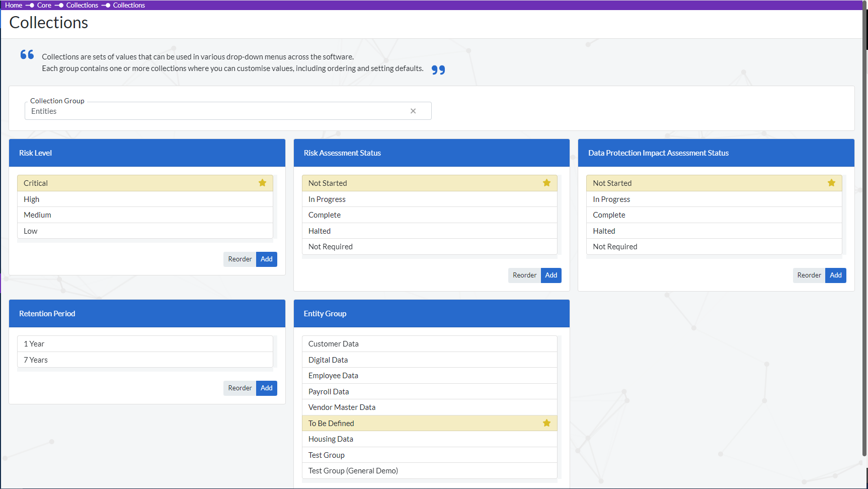Click Add under Retention Period
The image size is (868, 489).
(x=266, y=388)
